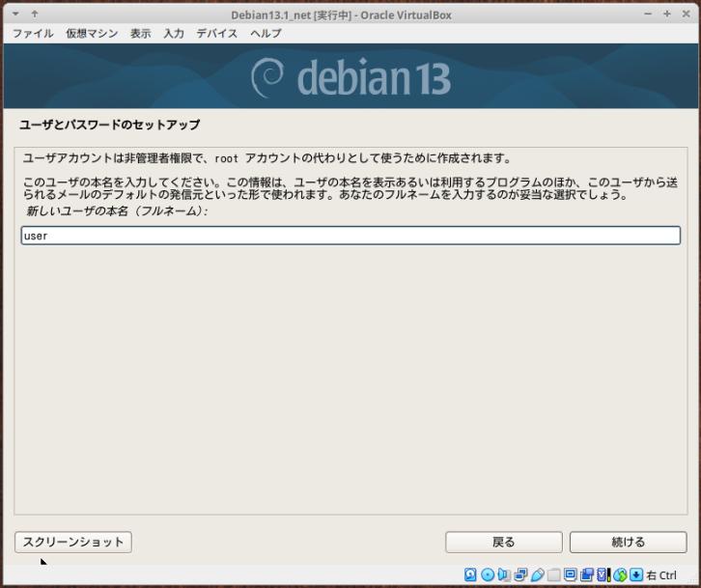This screenshot has width=701, height=588.
Task: Open the 表示 menu
Action: pyautogui.click(x=140, y=34)
